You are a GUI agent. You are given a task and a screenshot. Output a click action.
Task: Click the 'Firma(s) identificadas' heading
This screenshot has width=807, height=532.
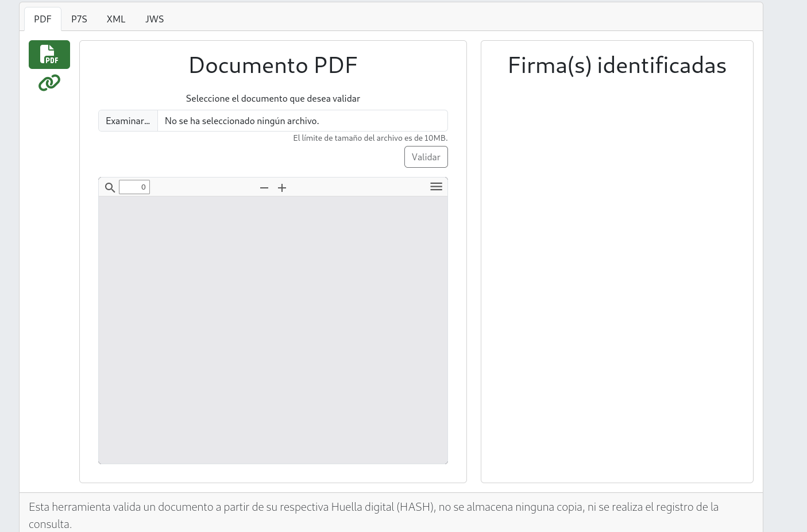pos(617,65)
